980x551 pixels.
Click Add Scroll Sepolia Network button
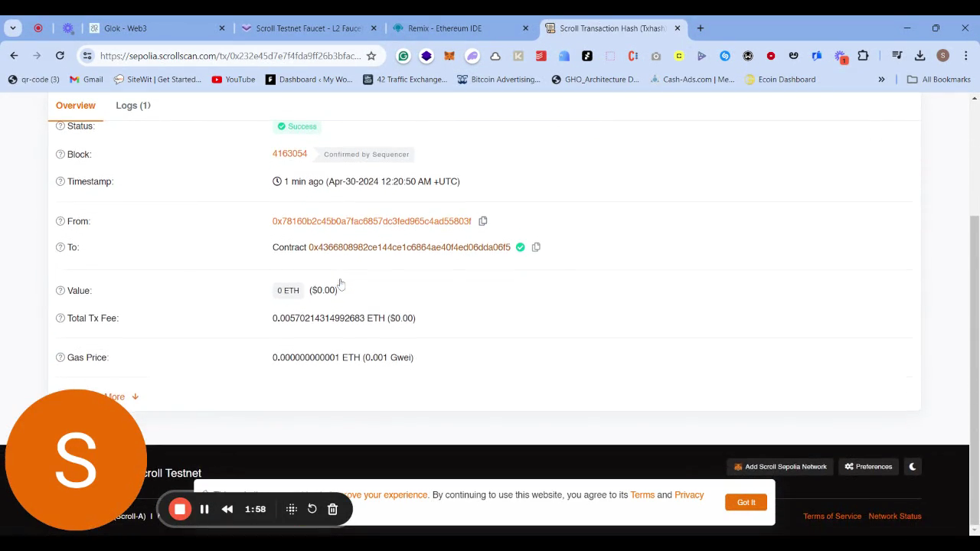(x=780, y=467)
